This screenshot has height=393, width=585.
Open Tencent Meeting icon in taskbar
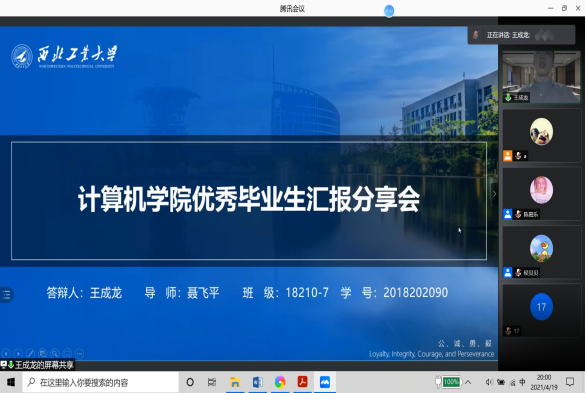click(325, 382)
